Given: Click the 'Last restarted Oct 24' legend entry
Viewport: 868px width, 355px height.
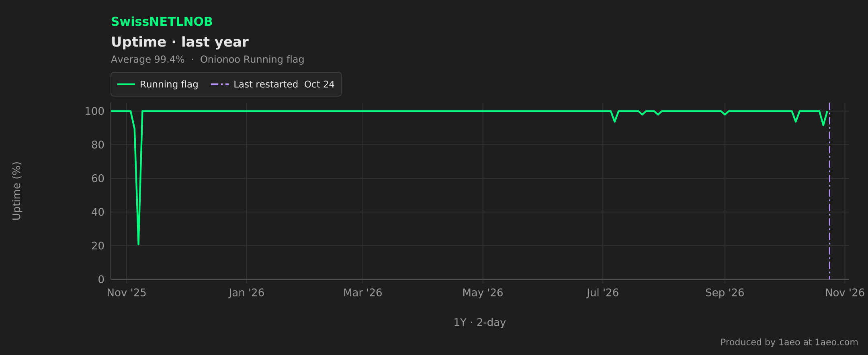Looking at the screenshot, I should 272,84.
